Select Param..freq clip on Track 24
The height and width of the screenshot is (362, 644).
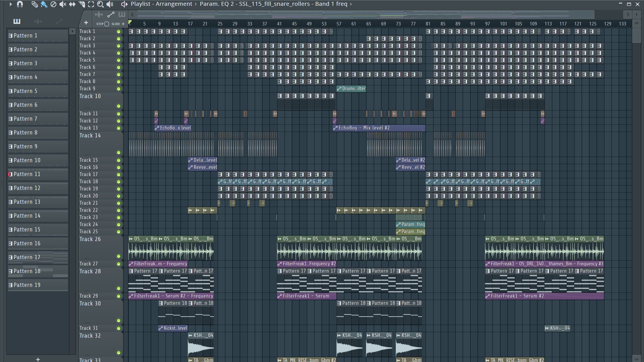click(x=411, y=225)
